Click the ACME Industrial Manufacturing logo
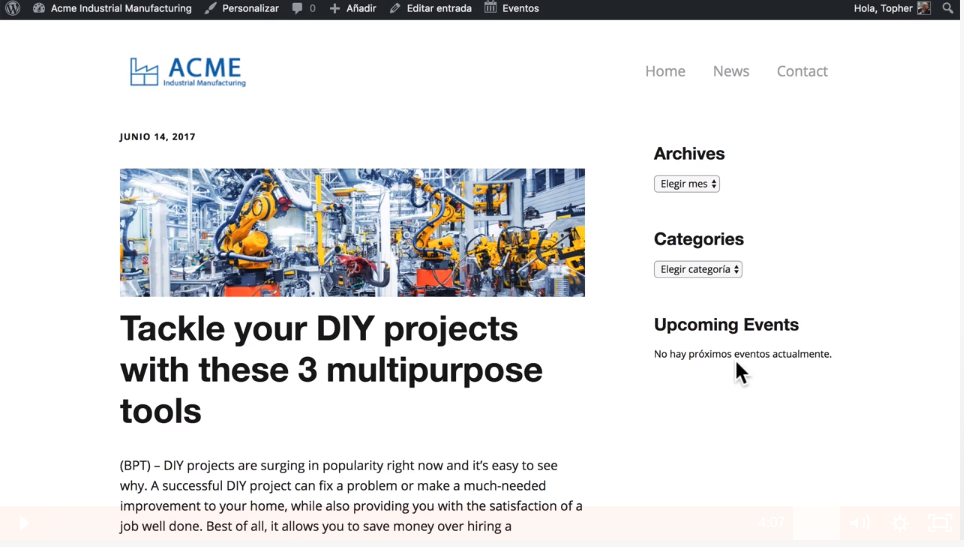964x547 pixels. tap(188, 72)
